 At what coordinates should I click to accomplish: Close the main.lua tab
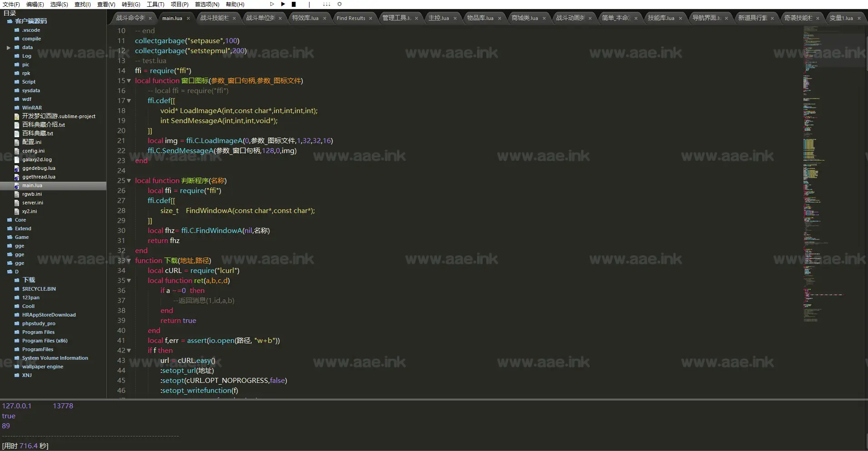(x=188, y=18)
